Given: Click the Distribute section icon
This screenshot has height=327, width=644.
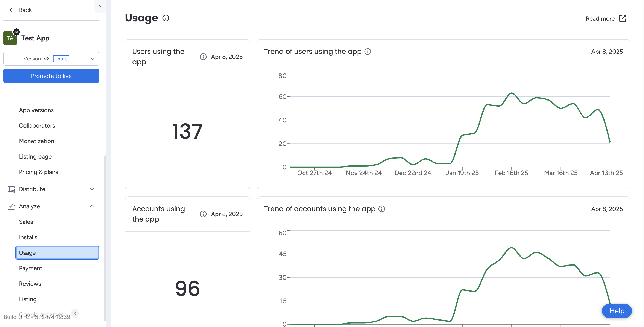Looking at the screenshot, I should coord(11,189).
